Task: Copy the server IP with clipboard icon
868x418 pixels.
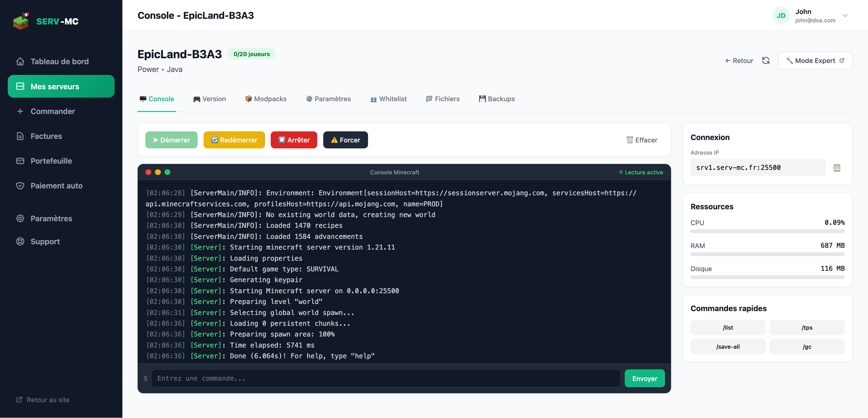Action: coord(837,167)
